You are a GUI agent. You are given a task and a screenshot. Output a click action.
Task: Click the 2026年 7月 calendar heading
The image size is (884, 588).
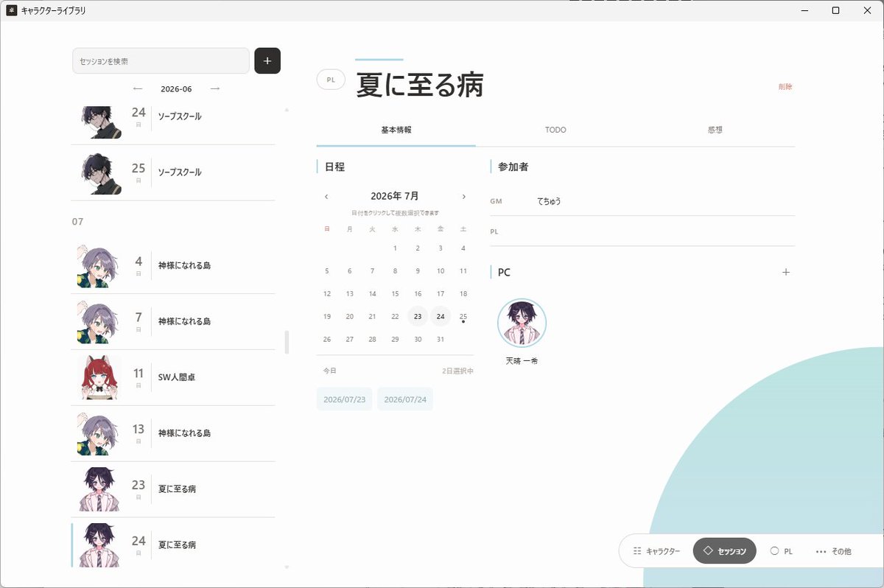[x=395, y=196]
